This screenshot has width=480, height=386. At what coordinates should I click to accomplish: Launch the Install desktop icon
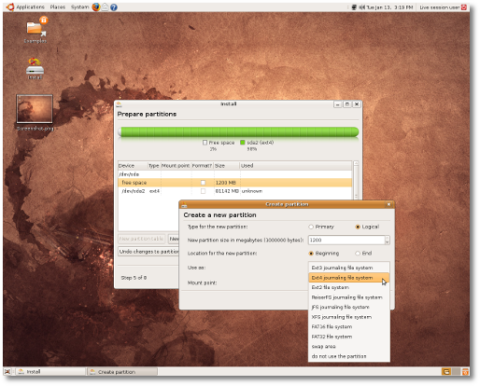[x=35, y=68]
